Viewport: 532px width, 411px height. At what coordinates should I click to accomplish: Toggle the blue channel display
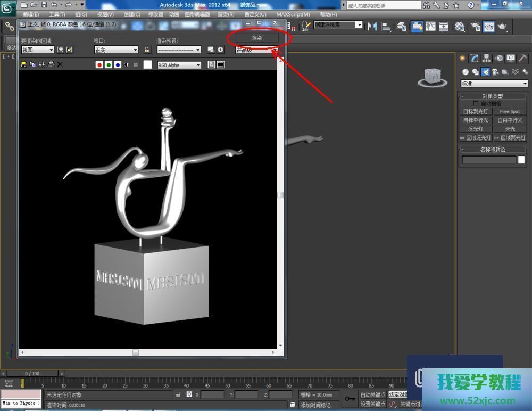(117, 64)
